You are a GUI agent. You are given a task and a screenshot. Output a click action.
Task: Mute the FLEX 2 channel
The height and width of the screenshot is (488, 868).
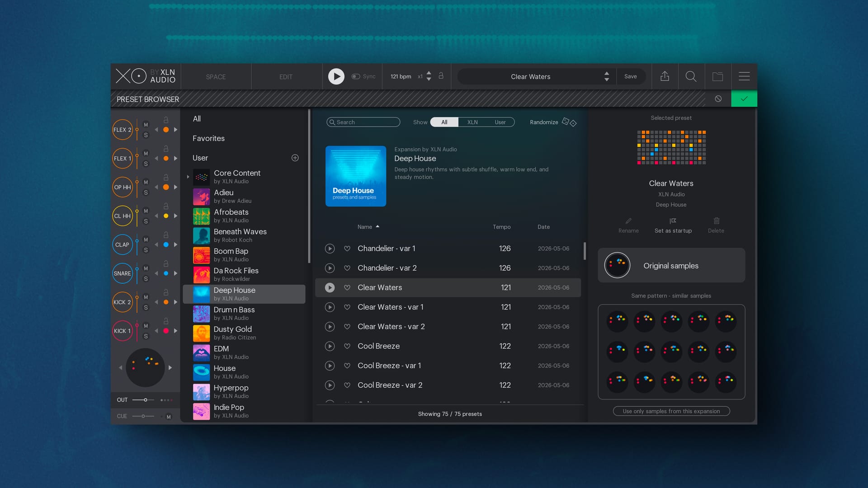[x=146, y=125]
